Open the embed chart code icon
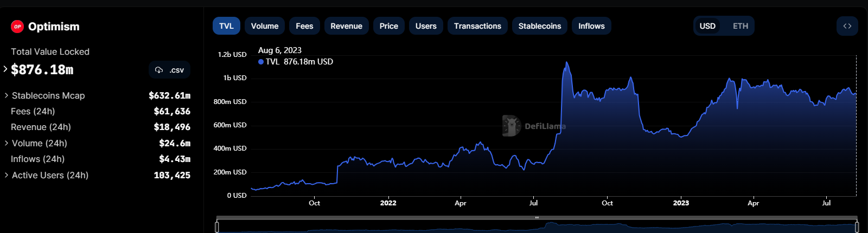The image size is (868, 233). pos(847,26)
